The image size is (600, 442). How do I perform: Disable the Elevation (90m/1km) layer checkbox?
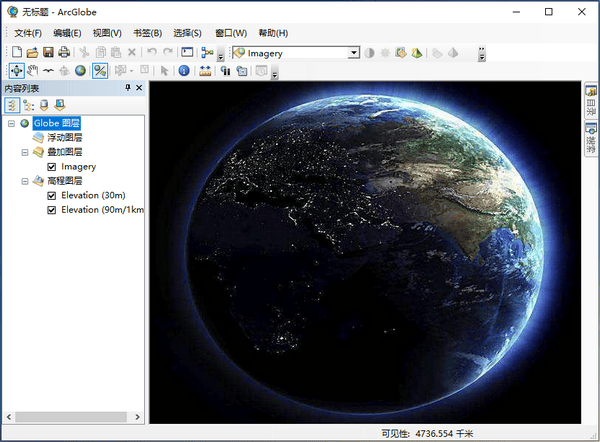click(52, 210)
